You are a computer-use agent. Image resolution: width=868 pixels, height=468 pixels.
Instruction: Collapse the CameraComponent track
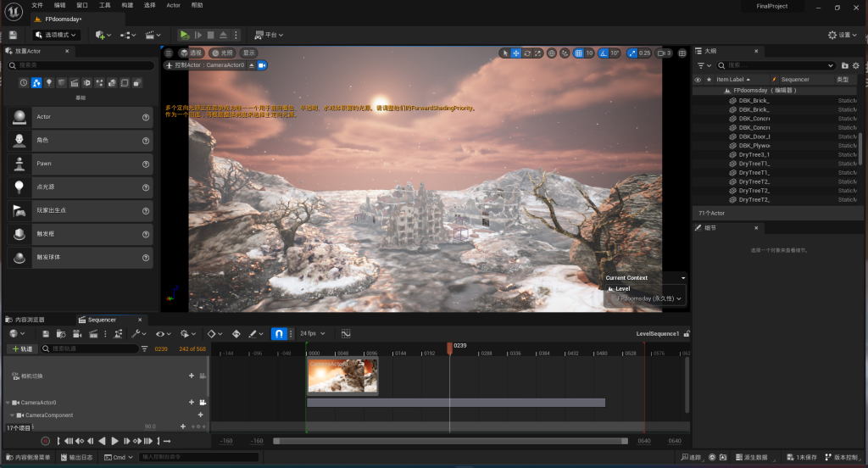click(12, 415)
